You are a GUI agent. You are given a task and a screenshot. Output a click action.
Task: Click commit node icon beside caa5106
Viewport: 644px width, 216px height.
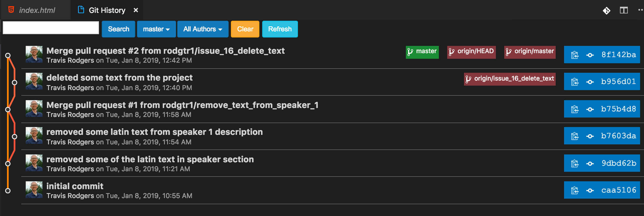click(x=590, y=191)
